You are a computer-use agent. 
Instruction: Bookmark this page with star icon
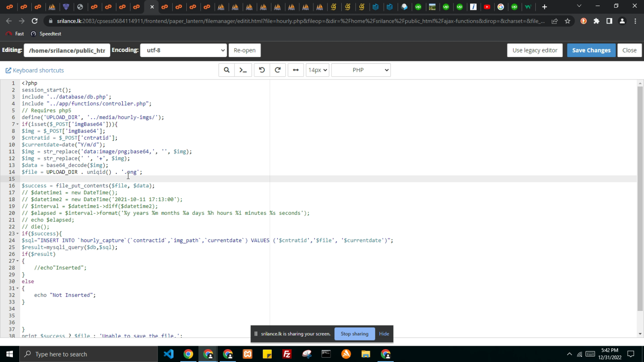(568, 21)
